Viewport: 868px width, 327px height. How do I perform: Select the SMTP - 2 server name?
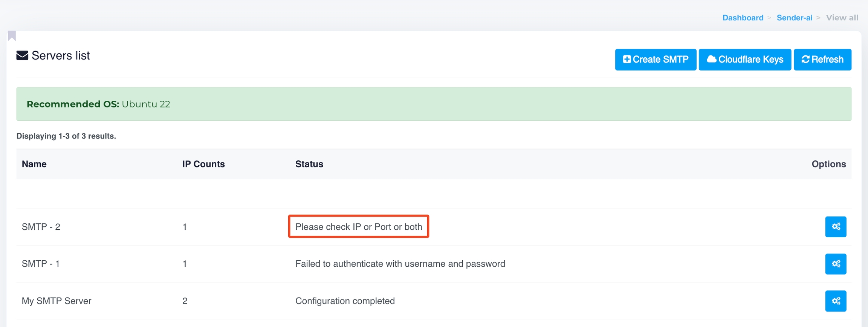[x=41, y=227]
